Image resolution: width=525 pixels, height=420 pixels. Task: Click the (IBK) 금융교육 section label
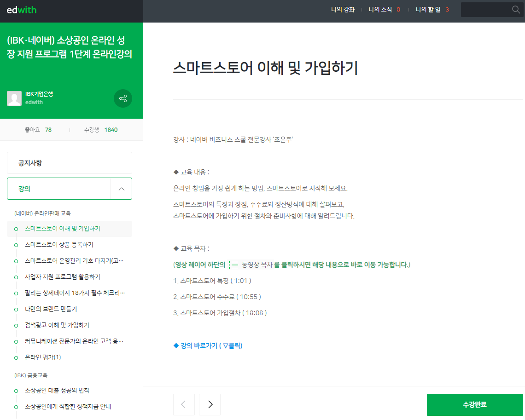(31, 375)
